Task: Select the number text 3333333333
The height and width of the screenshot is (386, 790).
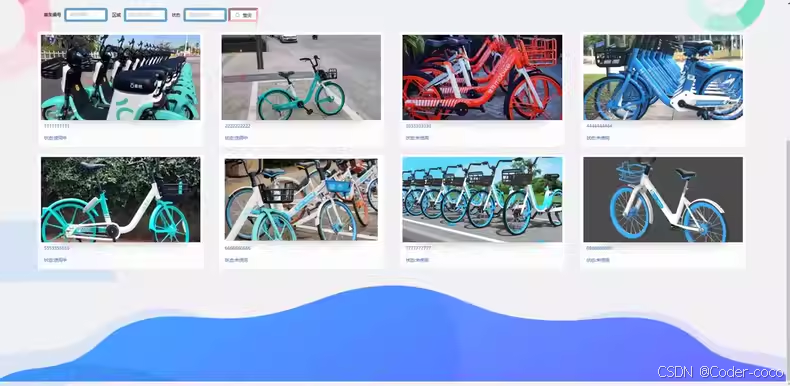Action: coord(418,126)
